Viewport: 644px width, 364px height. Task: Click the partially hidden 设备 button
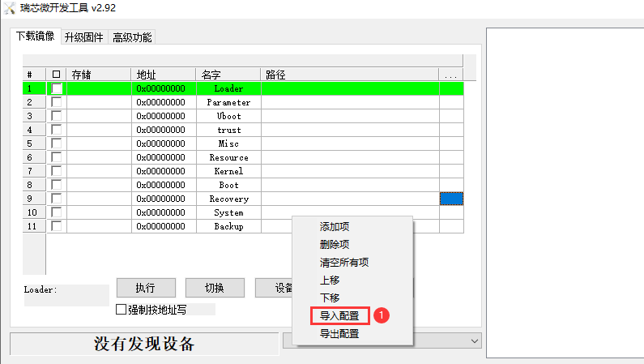[274, 288]
